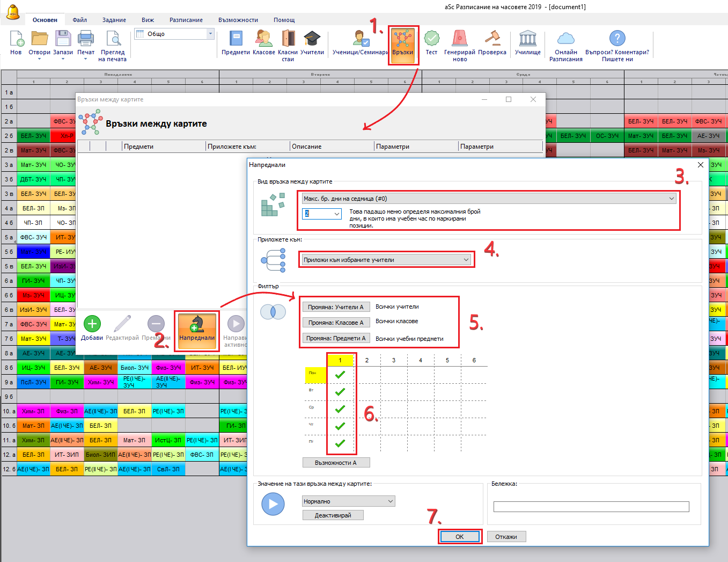Click the Учители (Teachers) icon
728x562 pixels.
[312, 42]
